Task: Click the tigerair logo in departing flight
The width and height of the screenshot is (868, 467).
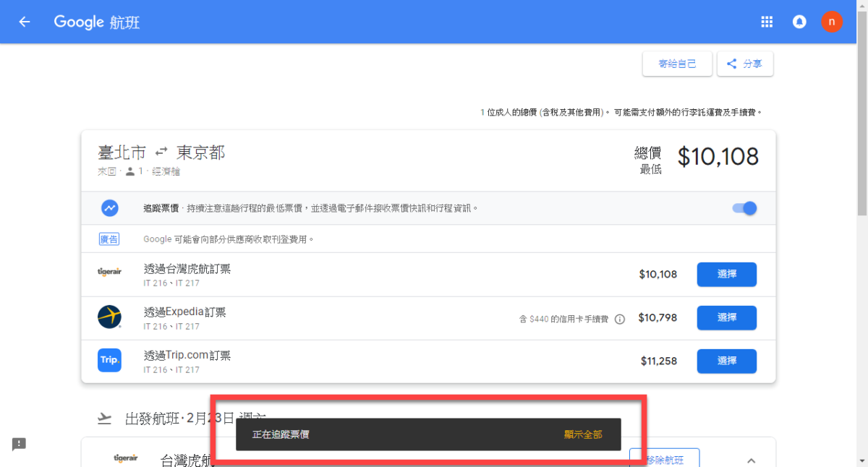Action: coord(126,458)
